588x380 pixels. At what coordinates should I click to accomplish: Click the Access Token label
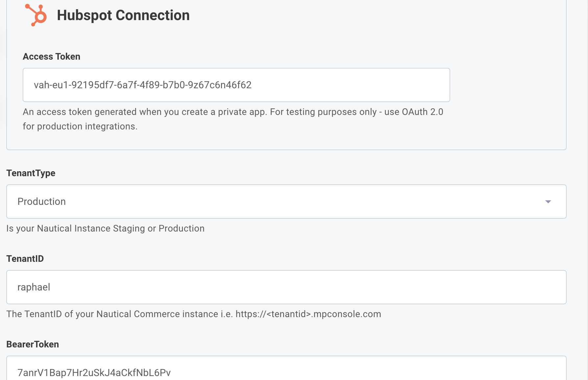click(51, 56)
